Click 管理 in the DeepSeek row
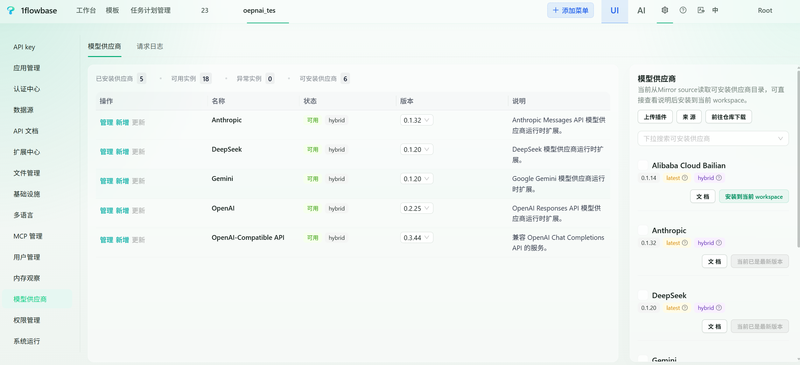800x365 pixels. tap(106, 152)
